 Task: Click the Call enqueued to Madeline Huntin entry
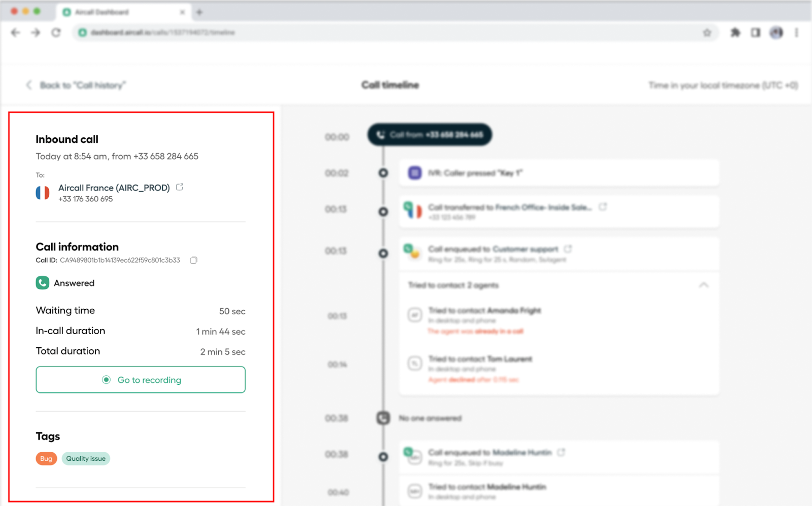(559, 457)
